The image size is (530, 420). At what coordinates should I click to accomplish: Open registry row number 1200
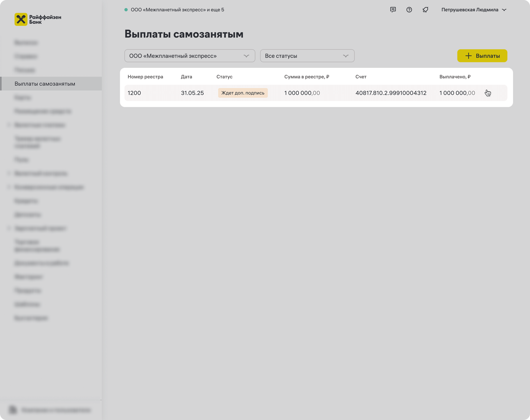134,93
